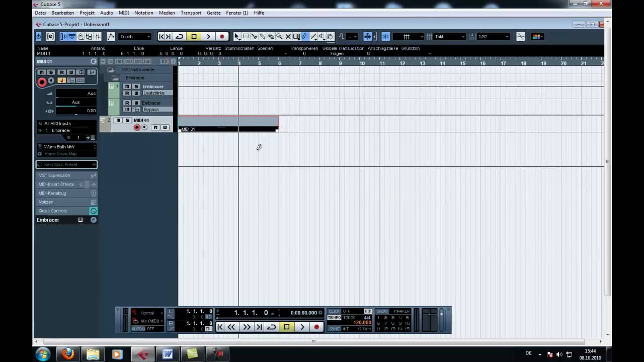Click Play in the top toolbar

click(x=208, y=36)
